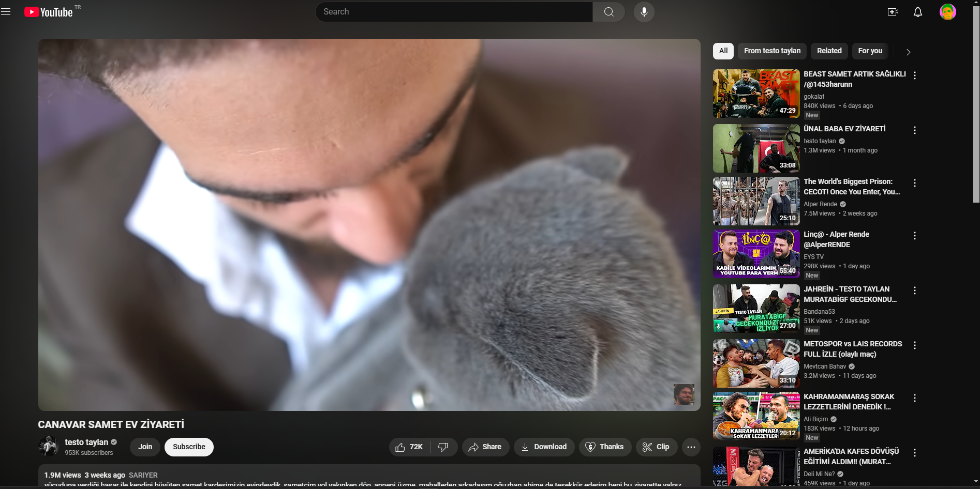Select From testo taylan chip
This screenshot has width=980, height=489.
point(772,51)
